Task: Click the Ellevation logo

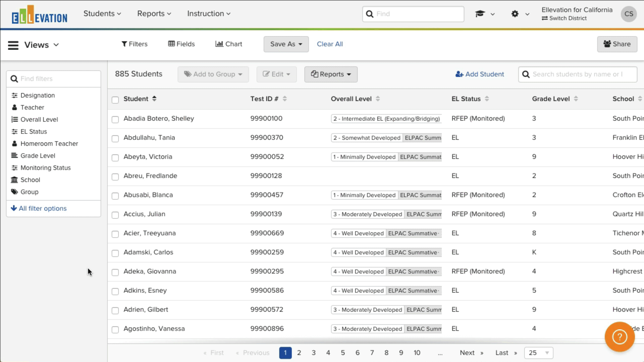Action: 39,14
